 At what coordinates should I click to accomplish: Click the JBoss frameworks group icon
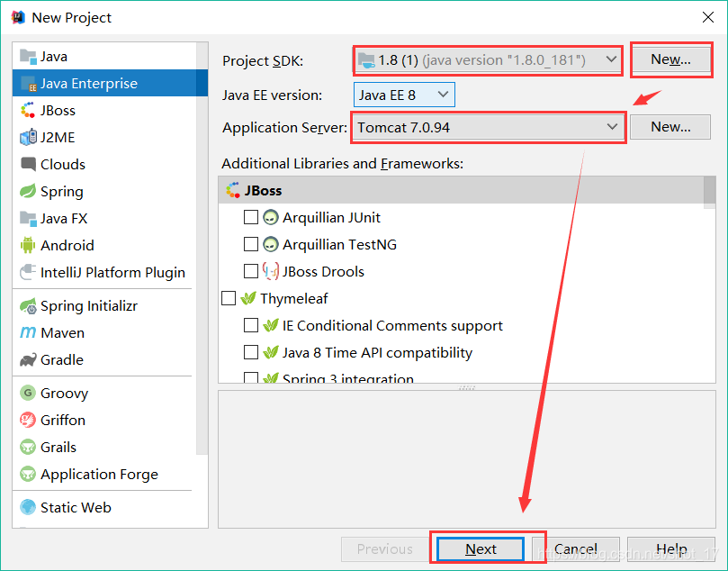(x=232, y=190)
